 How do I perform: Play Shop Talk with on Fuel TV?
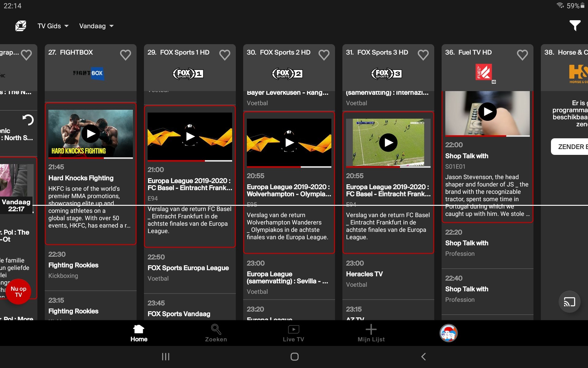(488, 112)
